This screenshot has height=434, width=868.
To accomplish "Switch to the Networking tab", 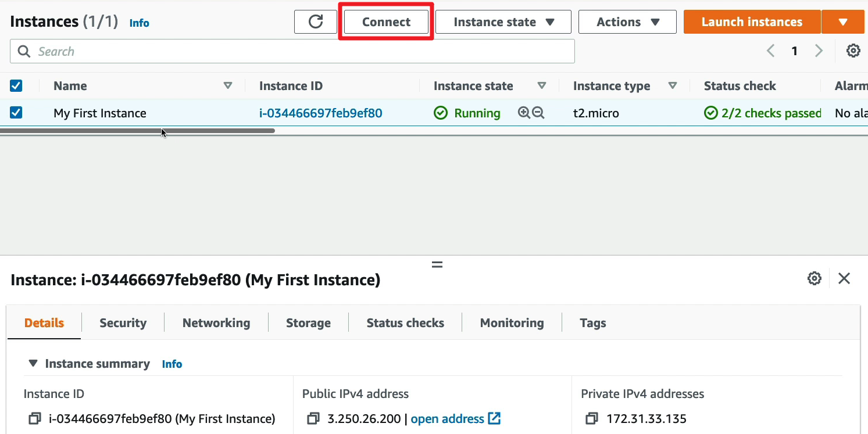I will [216, 323].
